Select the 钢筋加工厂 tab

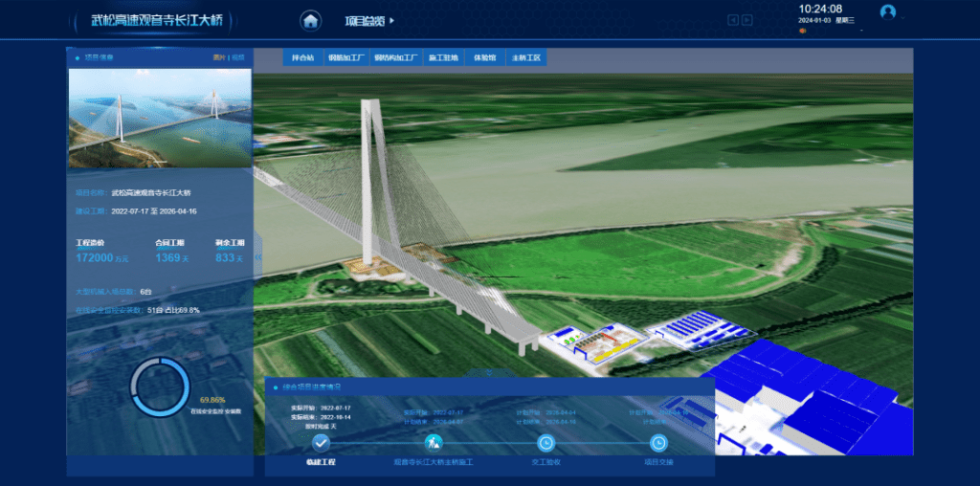(x=345, y=57)
